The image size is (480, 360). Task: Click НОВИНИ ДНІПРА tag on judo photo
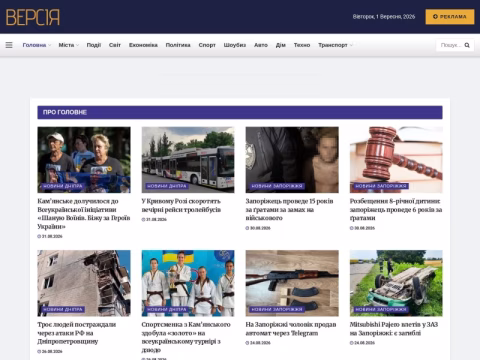point(167,309)
